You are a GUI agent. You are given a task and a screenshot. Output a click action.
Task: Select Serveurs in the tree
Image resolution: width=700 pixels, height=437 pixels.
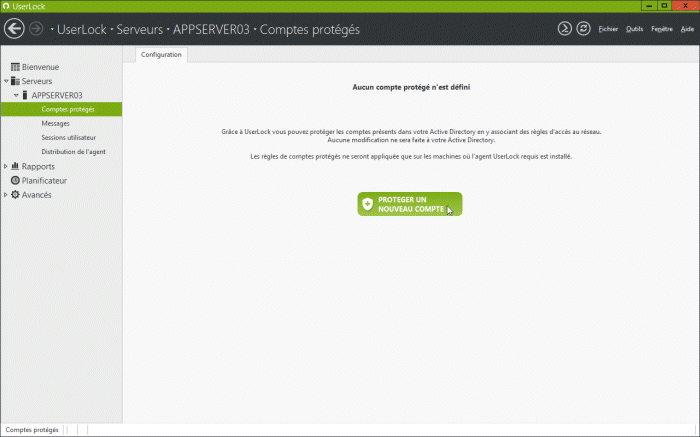pyautogui.click(x=37, y=81)
